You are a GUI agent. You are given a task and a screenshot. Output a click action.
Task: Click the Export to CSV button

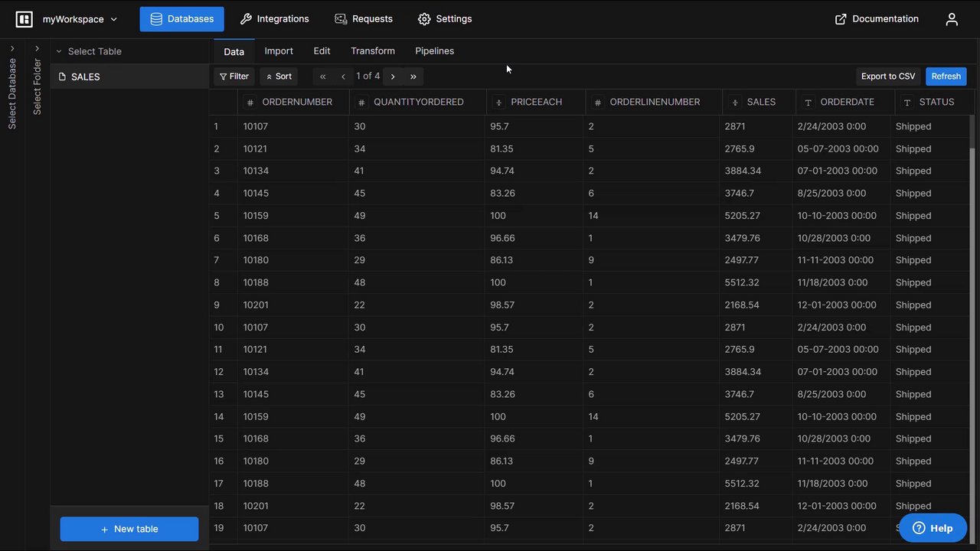coord(888,77)
